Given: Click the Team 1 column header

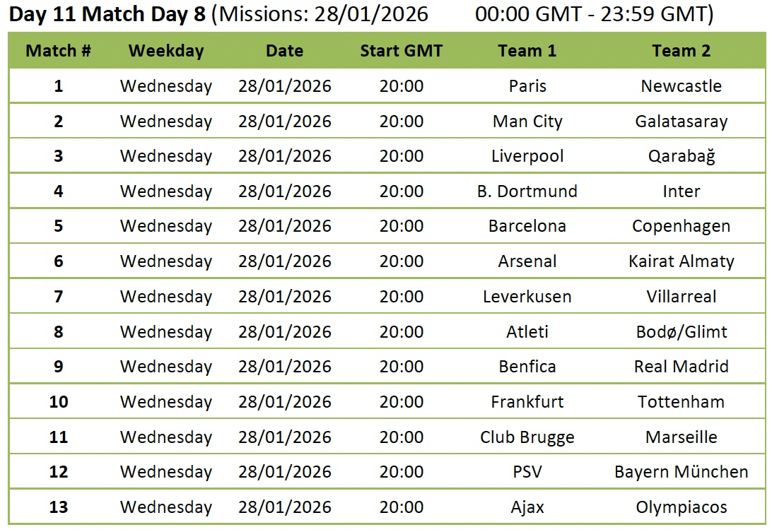Looking at the screenshot, I should click(x=527, y=51).
